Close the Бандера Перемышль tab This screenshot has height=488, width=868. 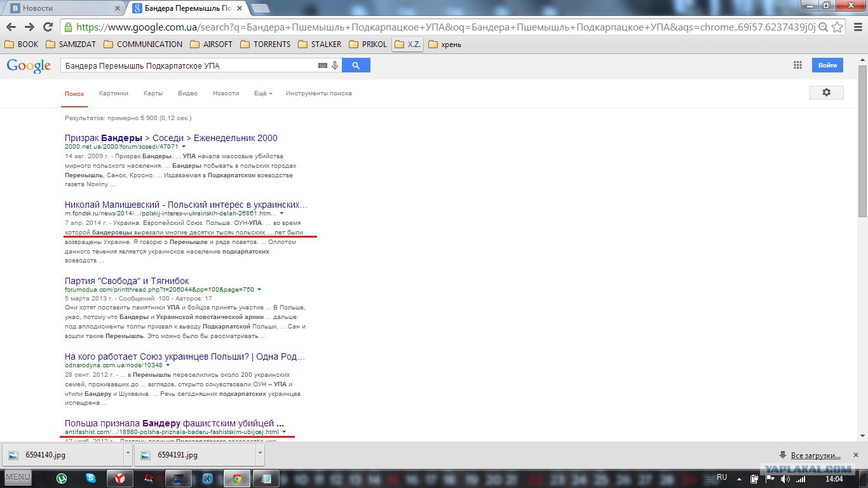[x=240, y=8]
